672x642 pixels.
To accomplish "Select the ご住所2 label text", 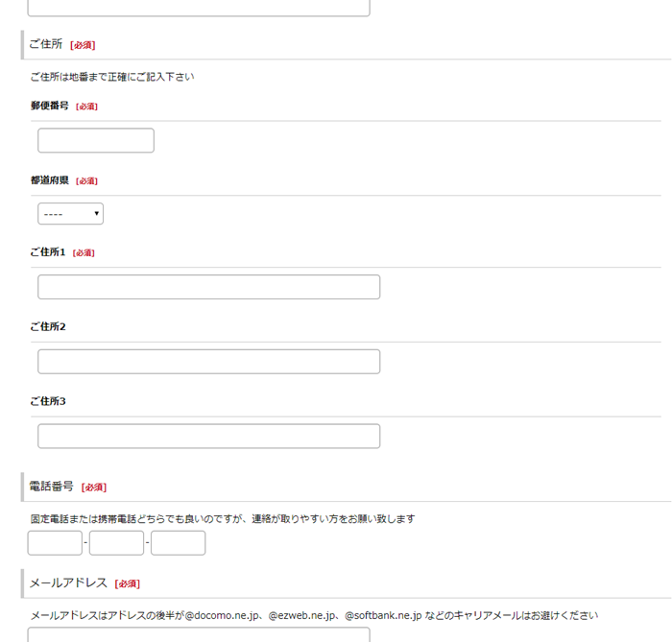I will (48, 327).
